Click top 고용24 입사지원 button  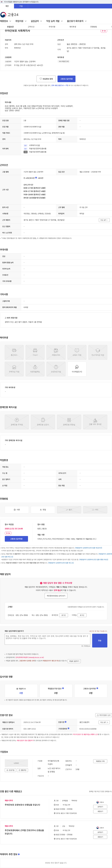pos(66,79)
